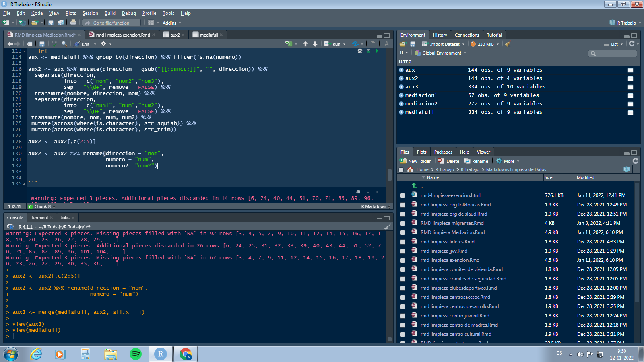Click Rename in Files pane

(x=476, y=161)
